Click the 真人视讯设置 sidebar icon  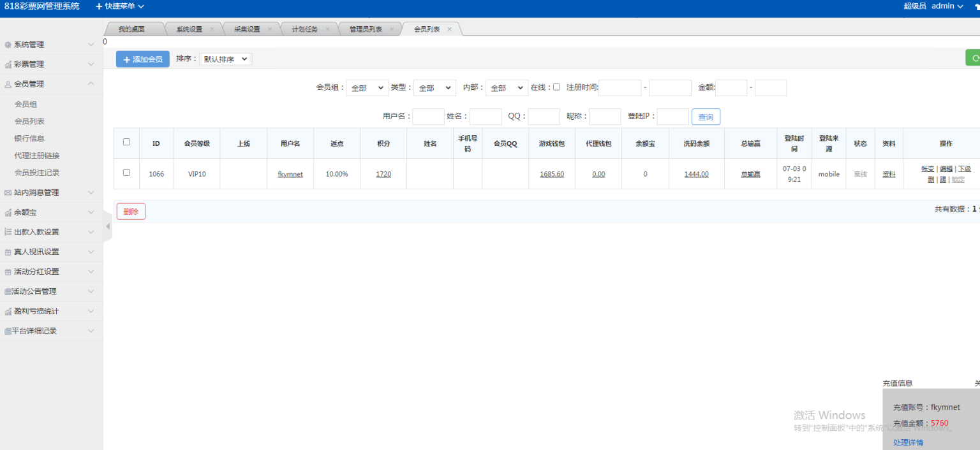point(10,251)
